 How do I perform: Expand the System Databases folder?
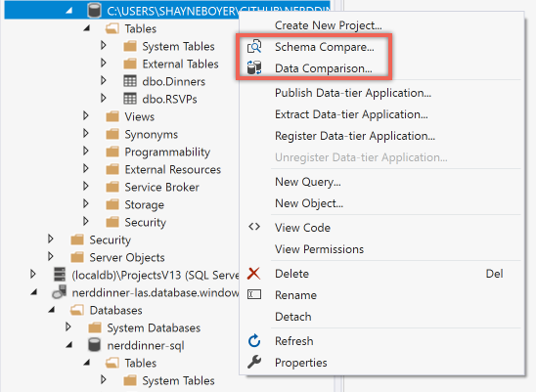click(68, 327)
